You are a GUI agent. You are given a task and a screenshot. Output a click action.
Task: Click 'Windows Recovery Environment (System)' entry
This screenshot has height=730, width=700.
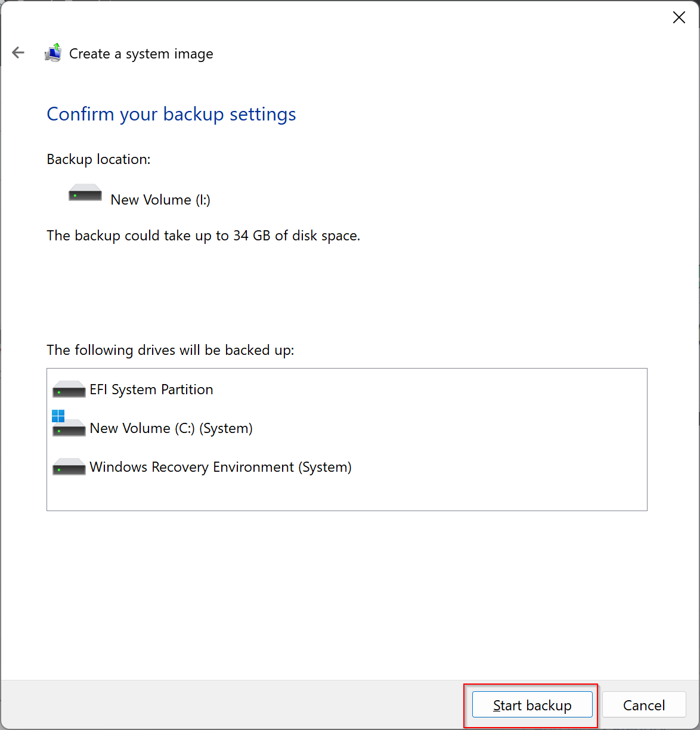(x=221, y=467)
